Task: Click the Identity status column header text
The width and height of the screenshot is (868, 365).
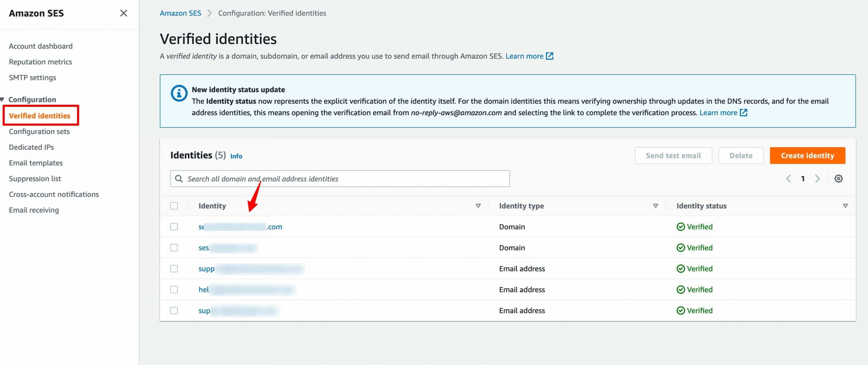Action: 702,206
